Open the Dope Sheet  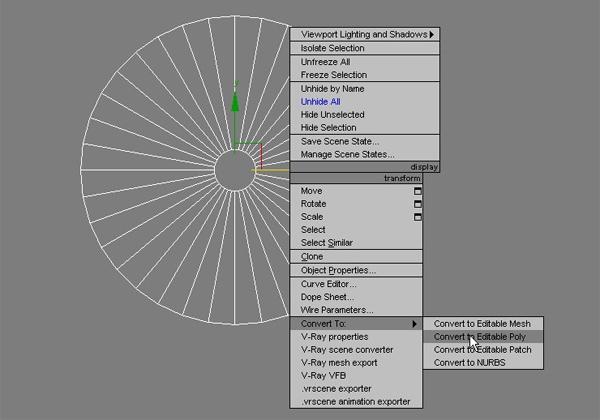(x=325, y=297)
